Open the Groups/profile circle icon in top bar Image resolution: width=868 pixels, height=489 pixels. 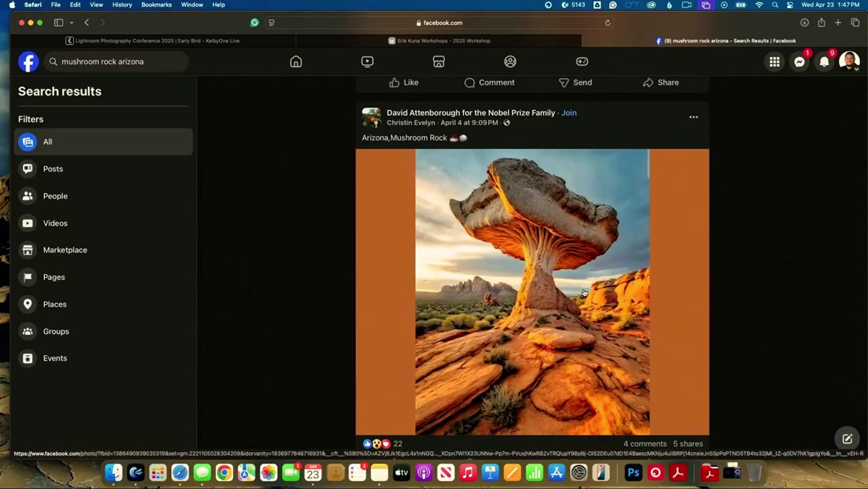point(511,61)
